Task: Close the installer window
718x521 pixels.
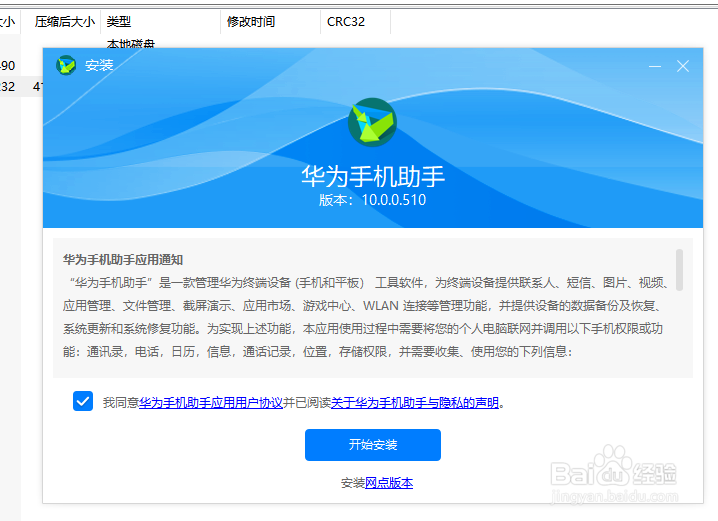Action: [x=683, y=66]
